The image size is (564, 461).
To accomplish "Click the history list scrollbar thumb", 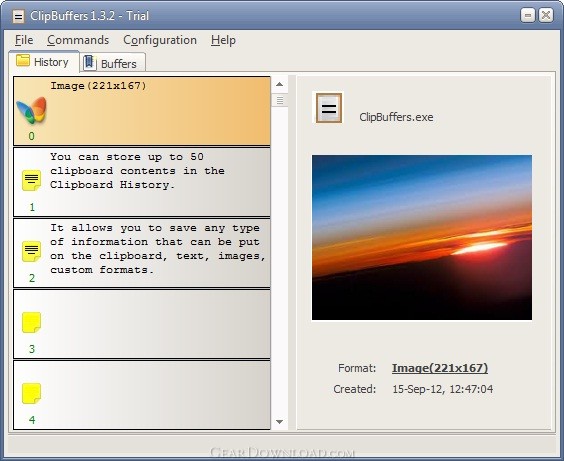I will point(279,100).
